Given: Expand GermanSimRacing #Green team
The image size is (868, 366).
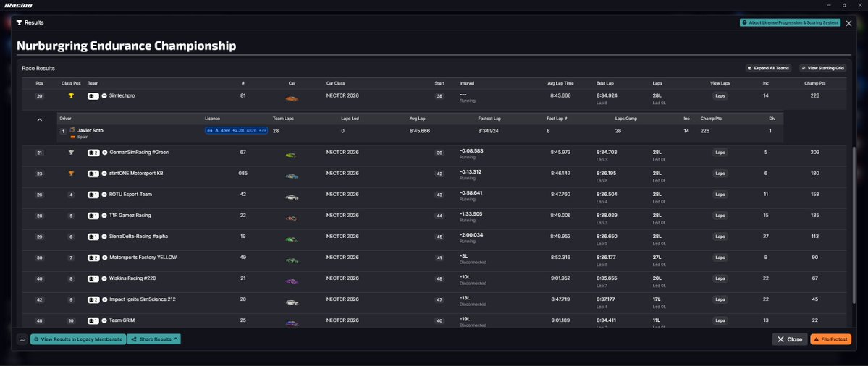Looking at the screenshot, I should pos(104,153).
